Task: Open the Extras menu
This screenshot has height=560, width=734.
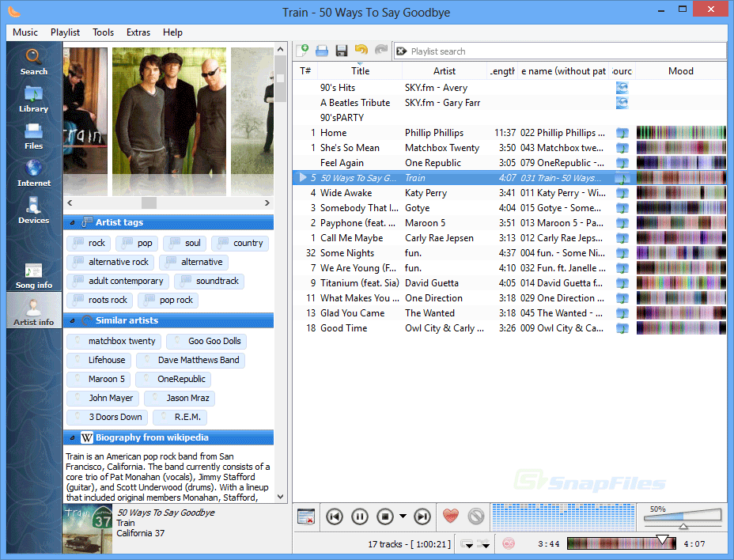Action: click(138, 32)
